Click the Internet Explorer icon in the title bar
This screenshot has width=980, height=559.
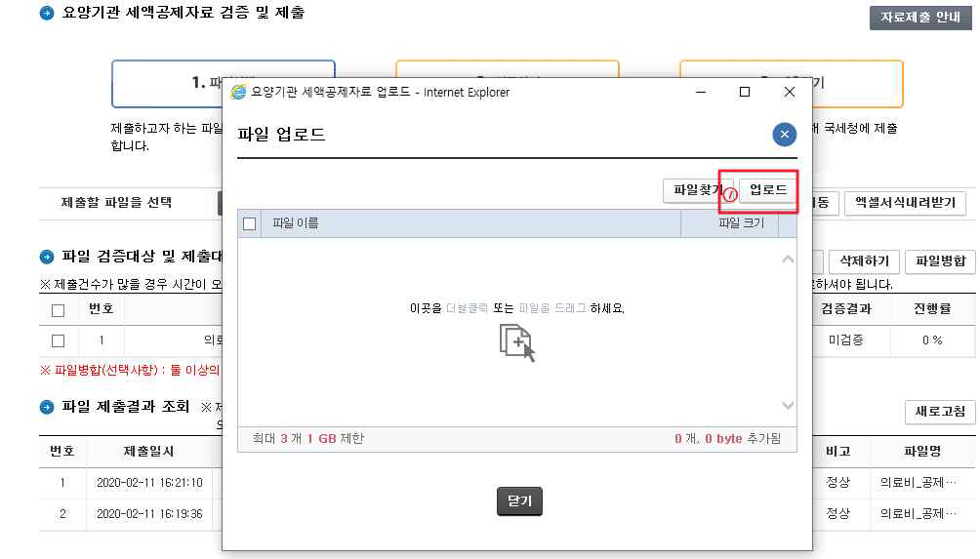[238, 93]
